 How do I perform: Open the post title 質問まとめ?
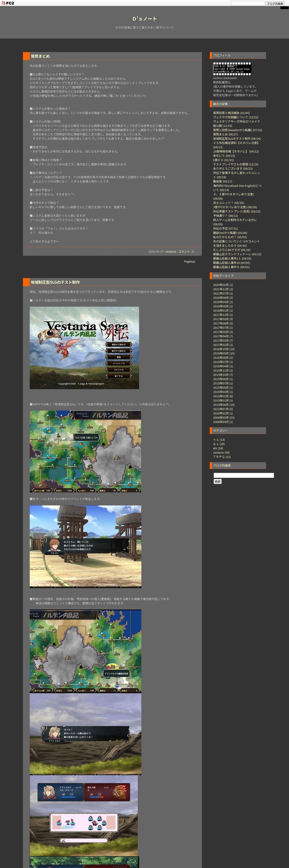pos(40,56)
